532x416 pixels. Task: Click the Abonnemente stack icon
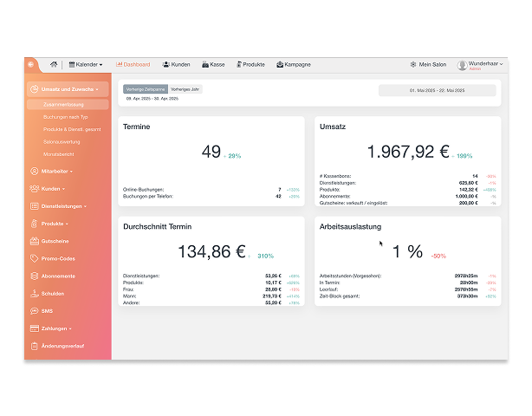point(35,276)
